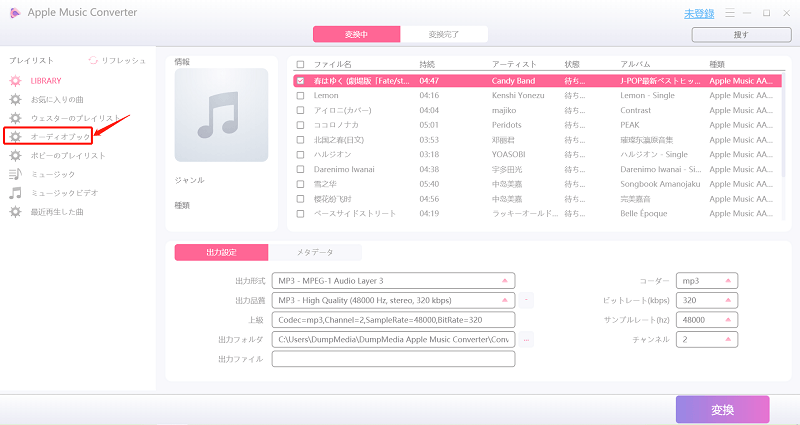Viewport: 800px width, 425px height.
Task: Check the アイロニ(カバー) track checkbox
Action: coord(301,110)
